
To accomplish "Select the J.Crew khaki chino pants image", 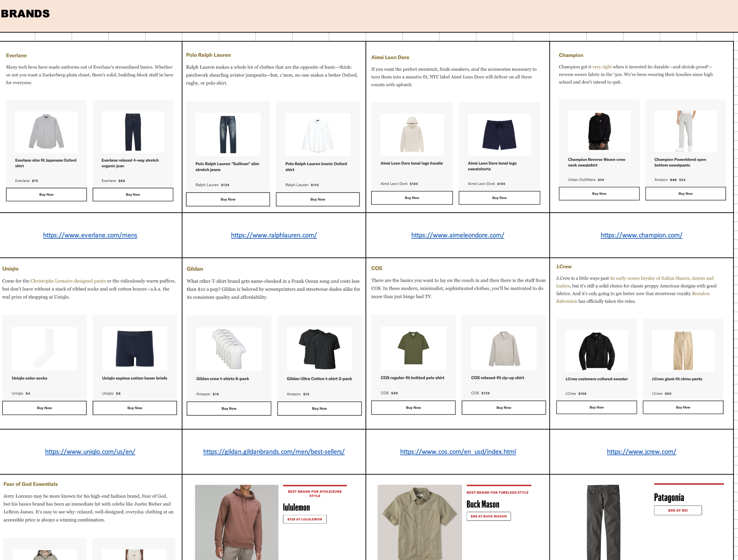I will (x=683, y=350).
